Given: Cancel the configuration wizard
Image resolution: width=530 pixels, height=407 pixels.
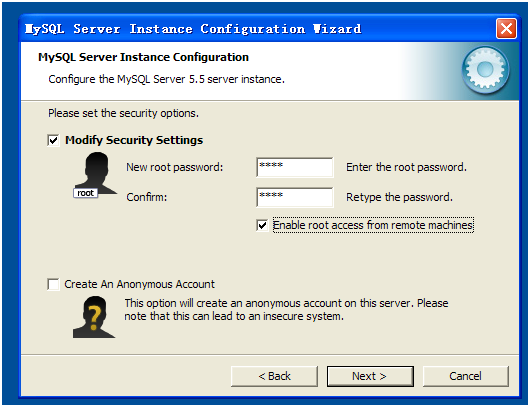Looking at the screenshot, I should click(x=465, y=376).
